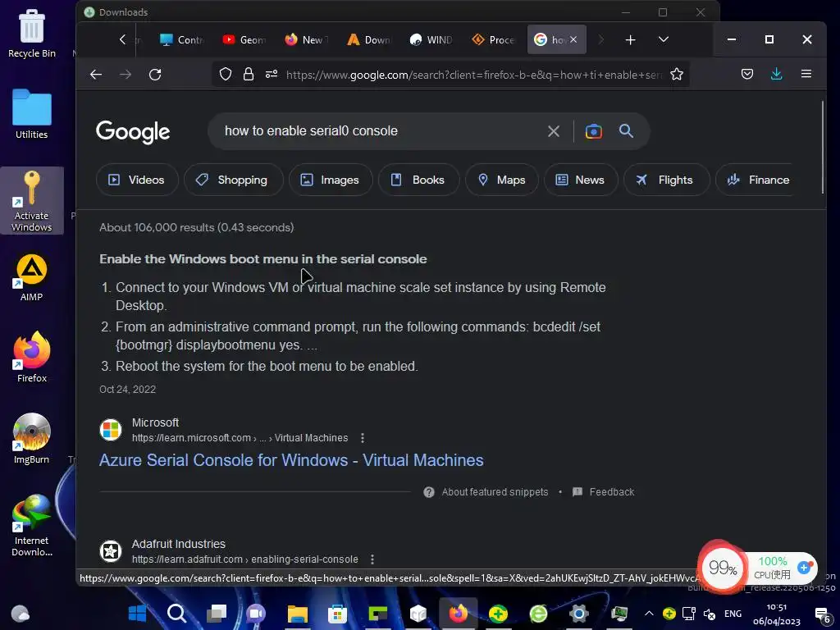Viewport: 840px width, 630px height.
Task: Click the page vertical scrollbar
Action: (x=823, y=148)
